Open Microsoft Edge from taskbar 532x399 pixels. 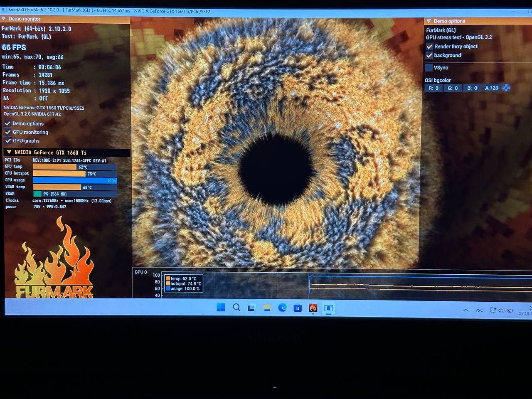click(x=282, y=308)
